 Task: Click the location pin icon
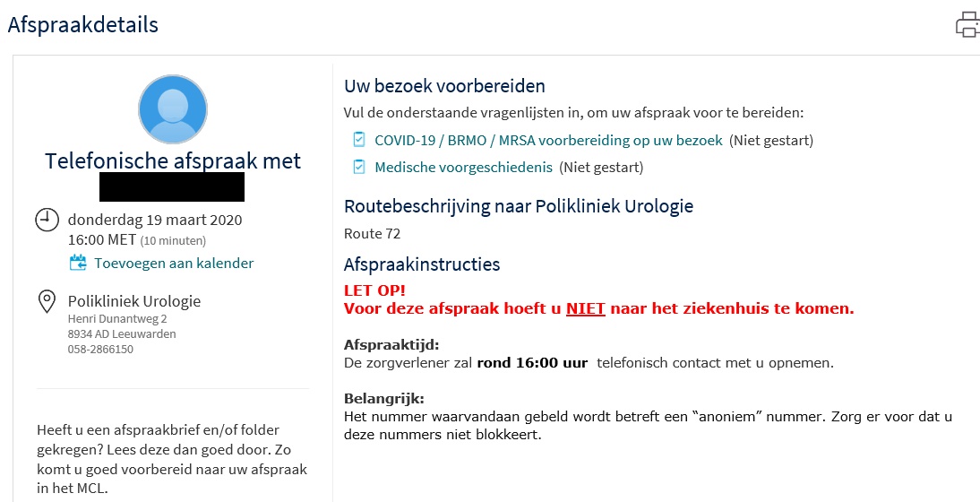coord(47,302)
